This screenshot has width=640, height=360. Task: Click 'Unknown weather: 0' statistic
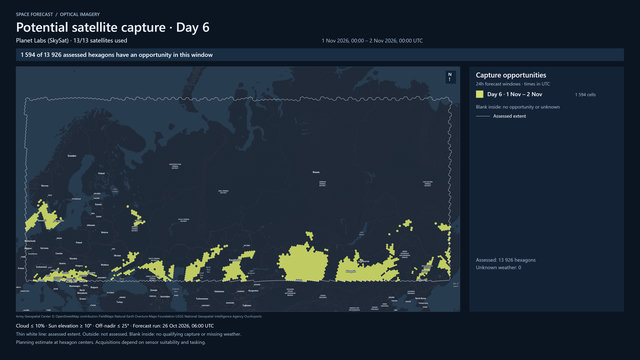tap(498, 268)
